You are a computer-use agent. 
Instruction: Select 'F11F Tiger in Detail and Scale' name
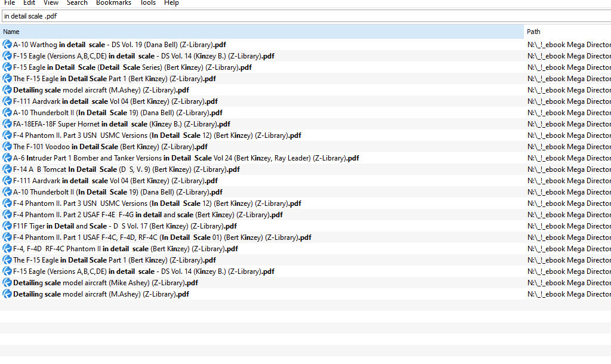click(x=125, y=226)
